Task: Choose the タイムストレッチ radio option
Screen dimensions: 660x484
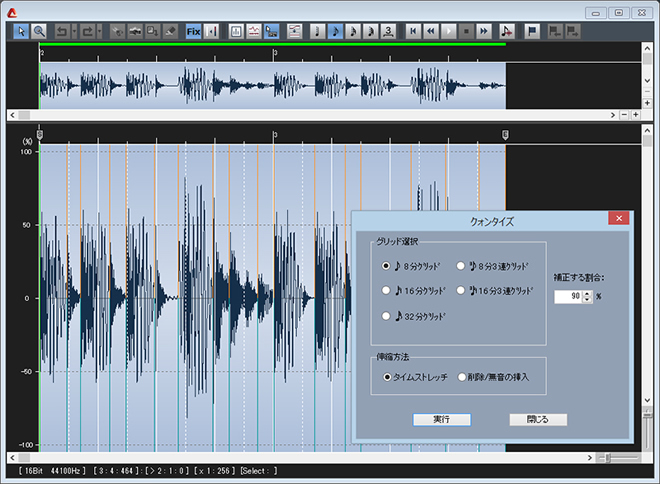Action: (387, 377)
